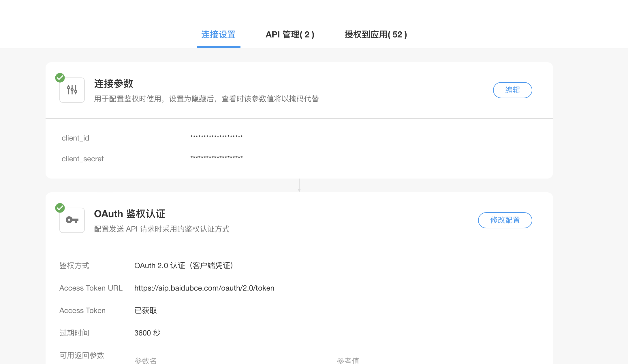Click the masked client_id value
This screenshot has height=364, width=628.
click(x=217, y=137)
